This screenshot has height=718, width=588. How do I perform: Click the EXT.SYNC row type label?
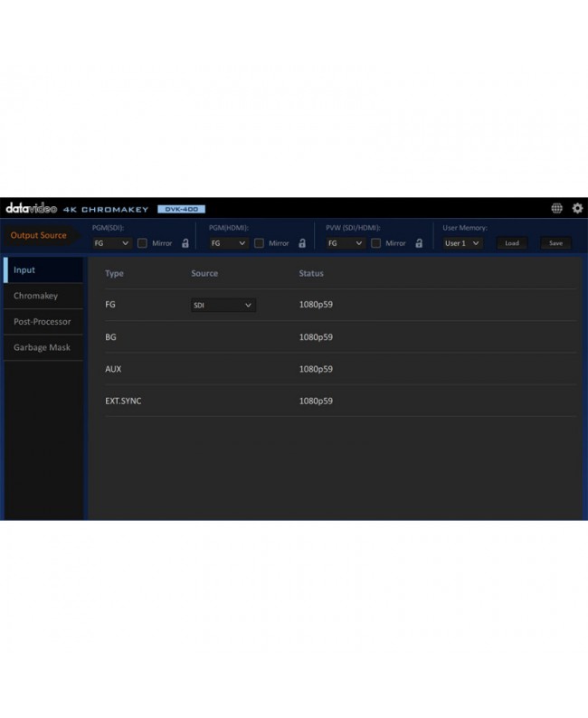click(123, 401)
